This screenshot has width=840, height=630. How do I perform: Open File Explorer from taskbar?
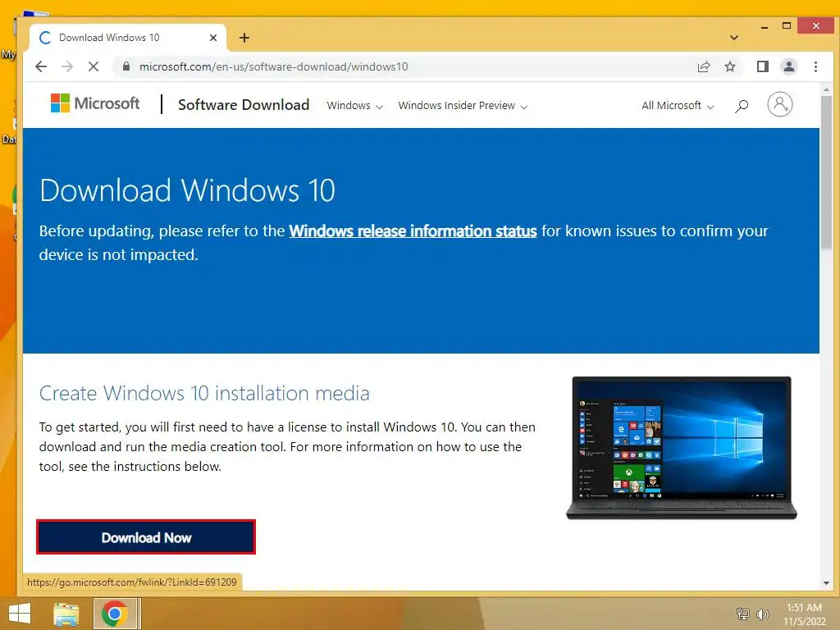click(x=66, y=614)
